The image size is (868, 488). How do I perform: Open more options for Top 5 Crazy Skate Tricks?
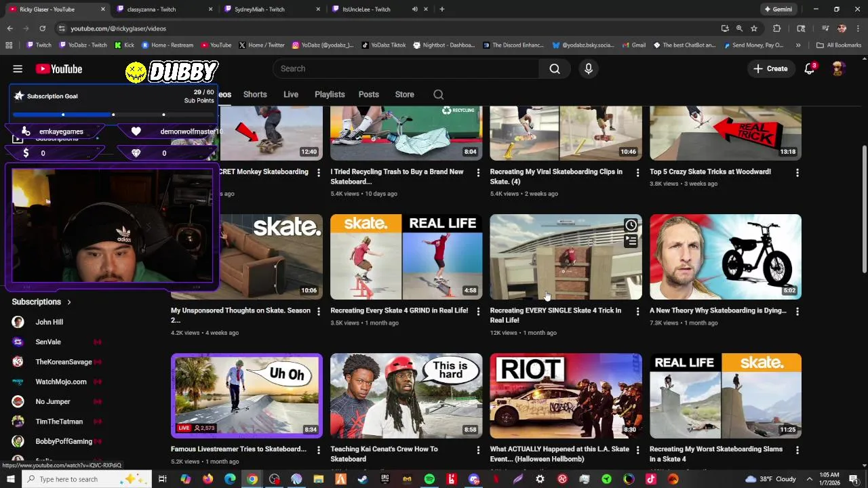[x=797, y=173]
